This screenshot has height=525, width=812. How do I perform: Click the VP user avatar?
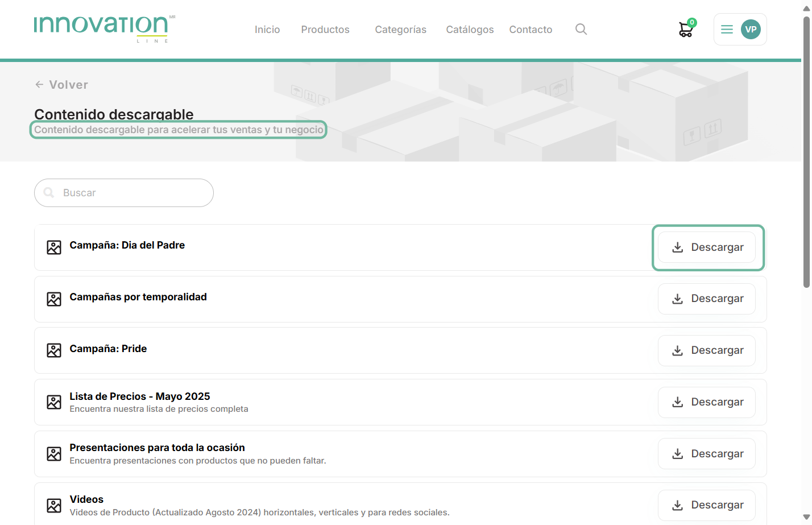(x=751, y=29)
